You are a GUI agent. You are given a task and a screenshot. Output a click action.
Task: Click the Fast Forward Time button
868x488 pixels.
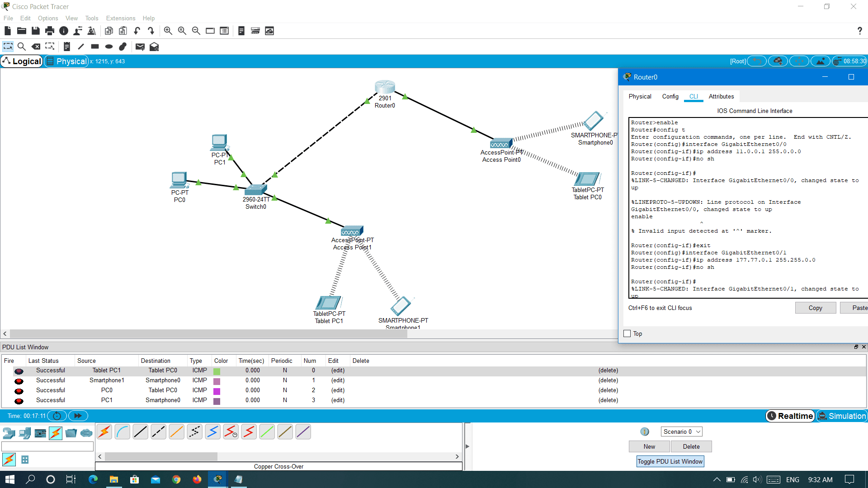78,416
